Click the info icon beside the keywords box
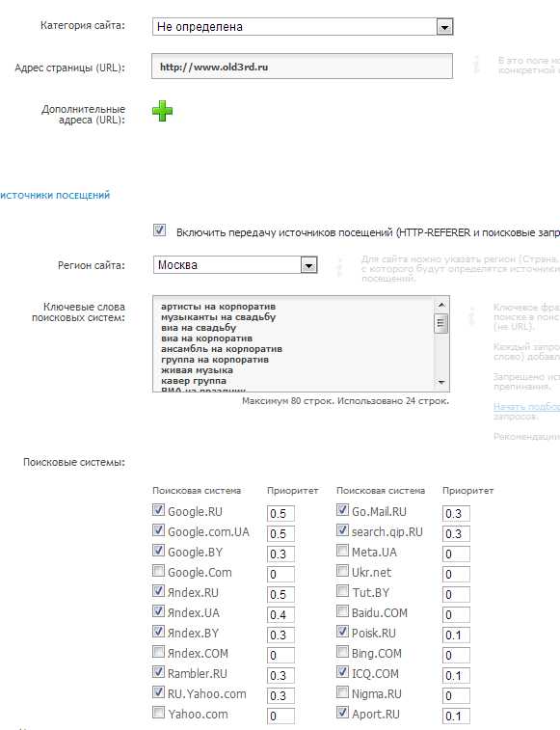 click(471, 316)
